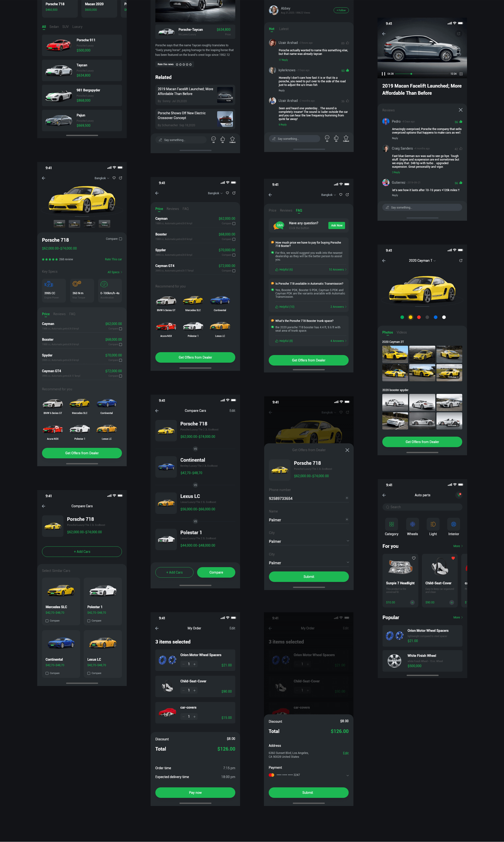
Task: Switch to SUV tab in car list
Action: coord(66,26)
